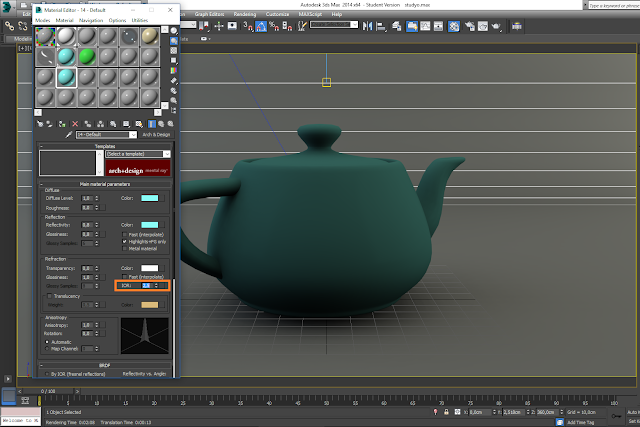Viewport: 640px width, 427px height.
Task: Click the red X reset material icon
Action: [75, 124]
